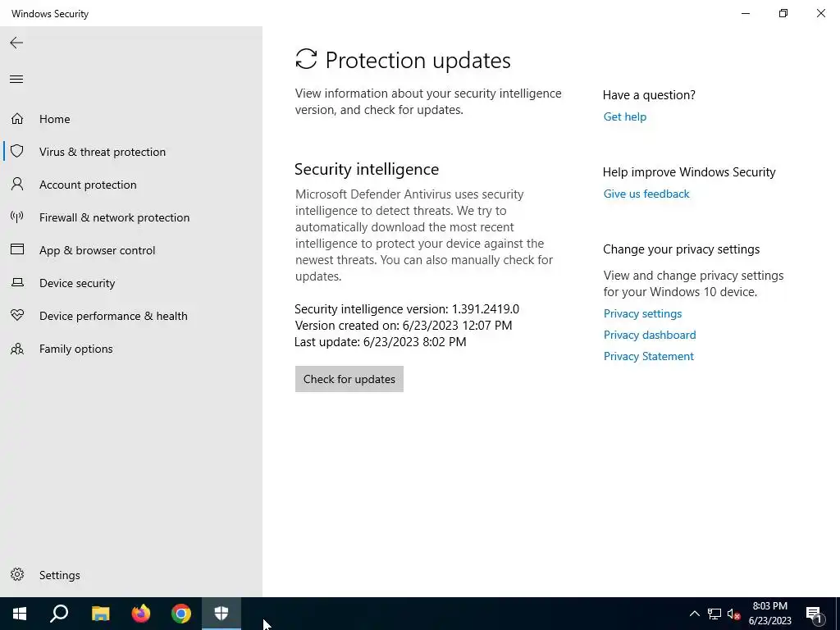
Task: Open the Windows Start menu
Action: (x=20, y=614)
